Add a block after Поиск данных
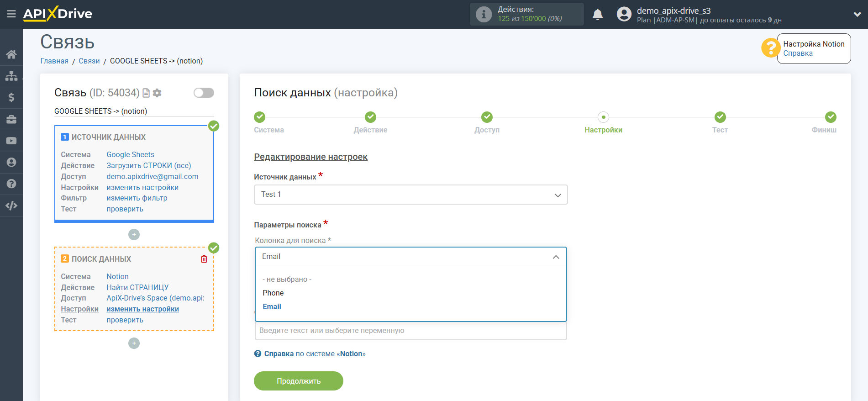The width and height of the screenshot is (868, 401). 134,343
